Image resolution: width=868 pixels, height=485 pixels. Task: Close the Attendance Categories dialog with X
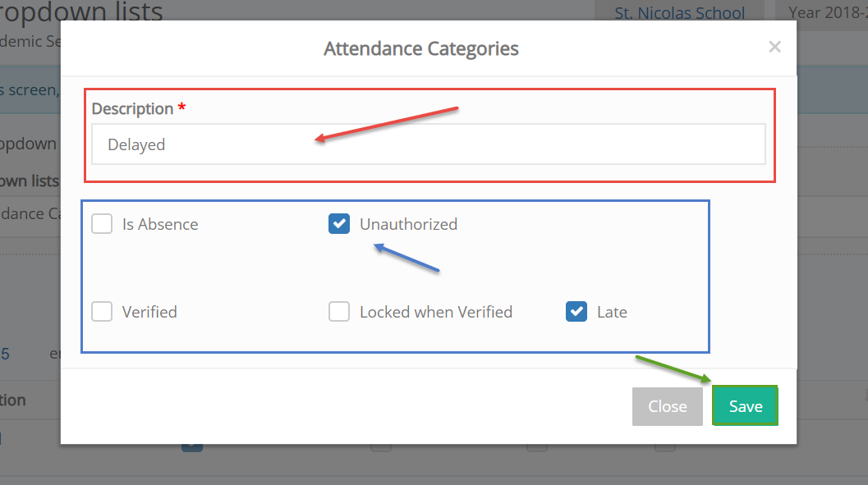(x=774, y=47)
